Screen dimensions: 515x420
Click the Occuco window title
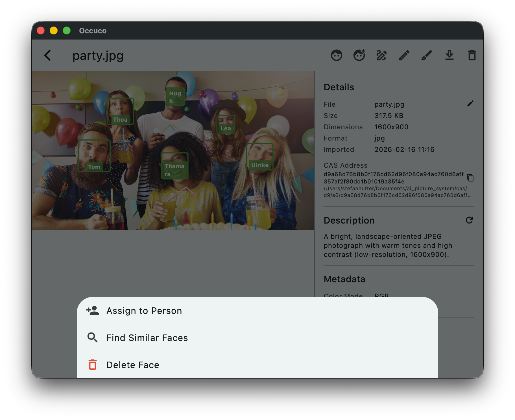[93, 31]
